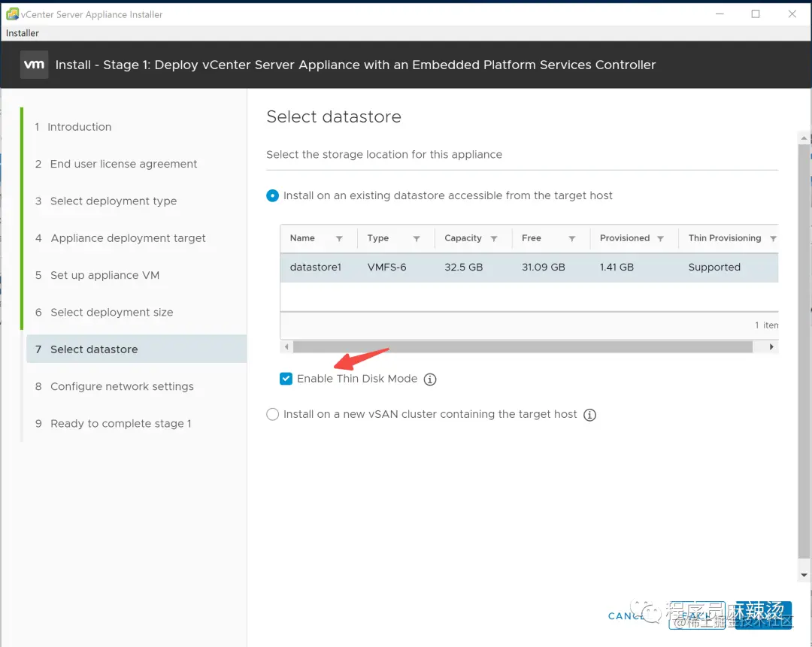Open info icon beside vSAN cluster option
The height and width of the screenshot is (647, 812).
pyautogui.click(x=589, y=415)
